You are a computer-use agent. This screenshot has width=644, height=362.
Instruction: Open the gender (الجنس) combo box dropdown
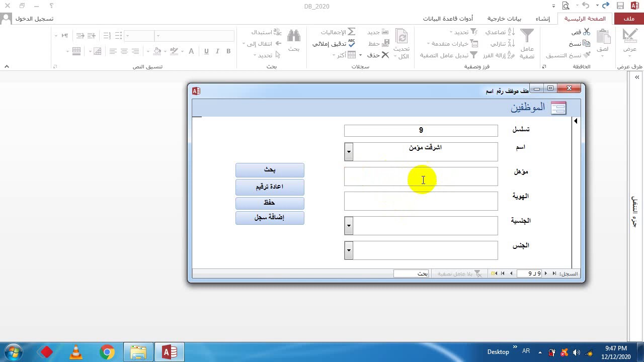(349, 250)
